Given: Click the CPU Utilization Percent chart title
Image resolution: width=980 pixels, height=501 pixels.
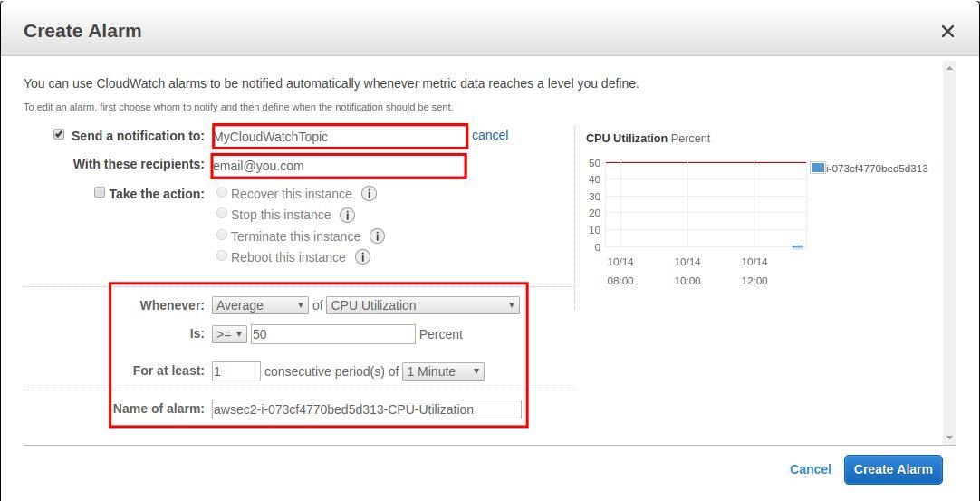Looking at the screenshot, I should (x=649, y=139).
